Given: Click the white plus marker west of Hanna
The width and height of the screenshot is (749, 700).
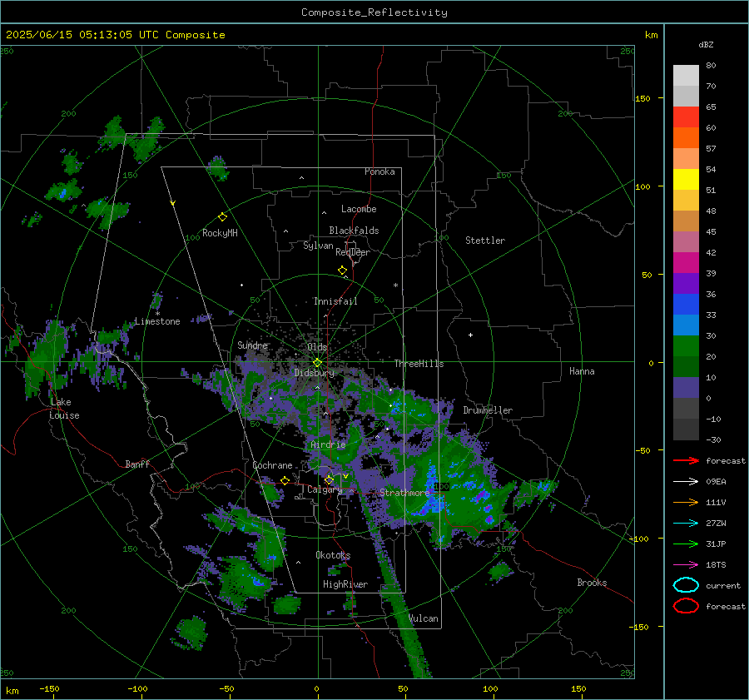Looking at the screenshot, I should (470, 335).
